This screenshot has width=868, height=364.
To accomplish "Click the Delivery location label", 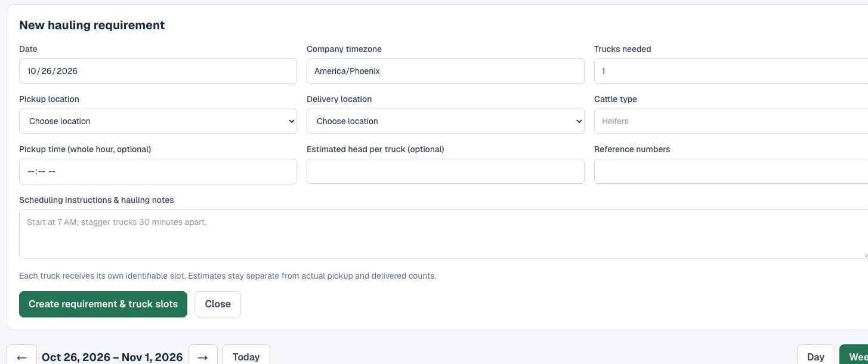I will point(339,99).
